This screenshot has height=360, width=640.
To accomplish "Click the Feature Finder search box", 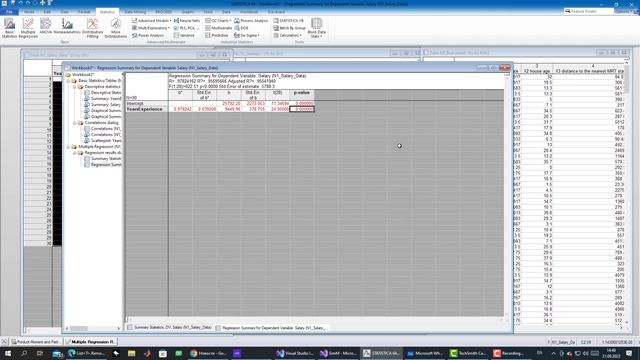I will tap(588, 11).
